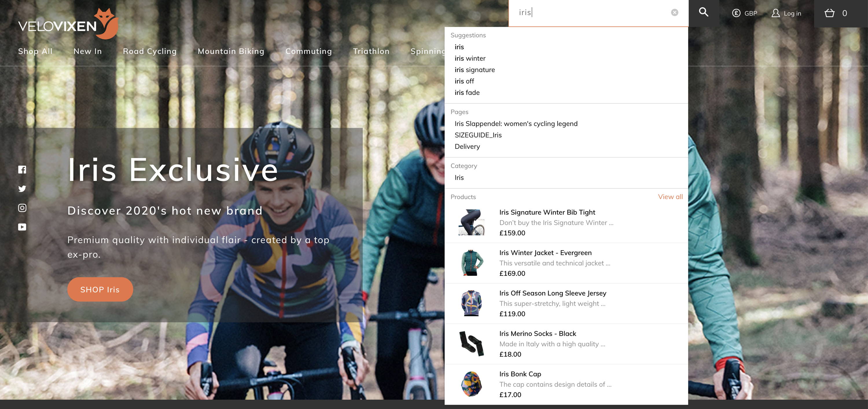868x409 pixels.
Task: Click the Log in user icon
Action: click(776, 13)
